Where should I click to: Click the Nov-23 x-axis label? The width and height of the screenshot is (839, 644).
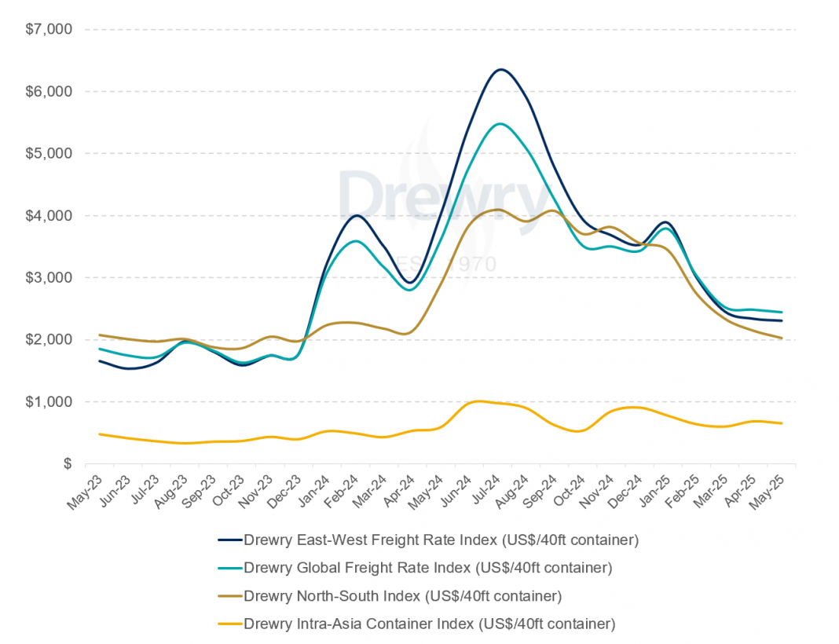(x=255, y=492)
